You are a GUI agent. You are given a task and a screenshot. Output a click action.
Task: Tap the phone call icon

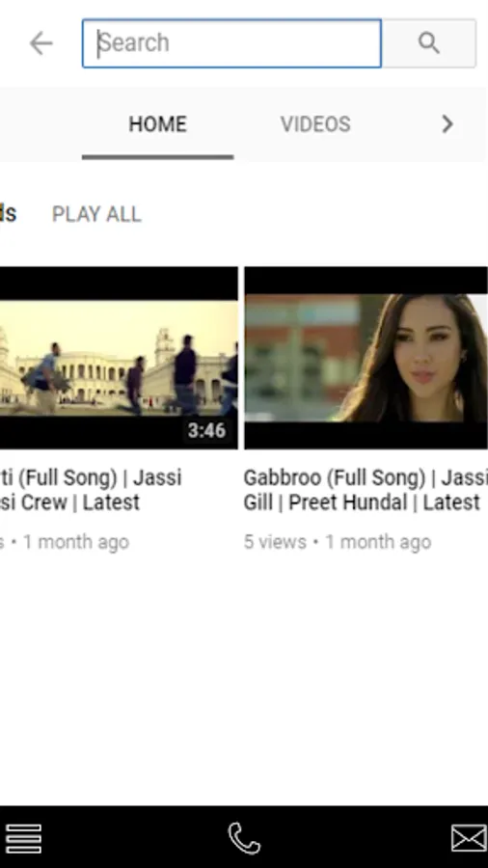[244, 839]
